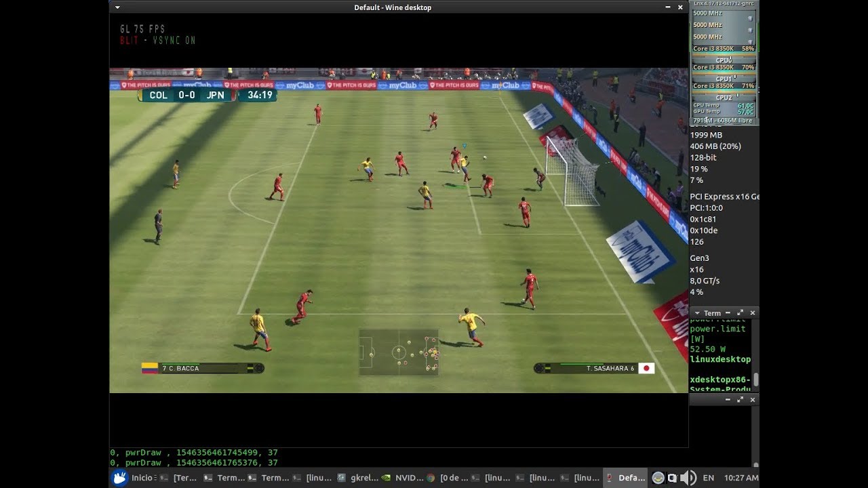Switch to the Chrome '[0 de ...' taskbar entry
868x488 pixels.
447,478
